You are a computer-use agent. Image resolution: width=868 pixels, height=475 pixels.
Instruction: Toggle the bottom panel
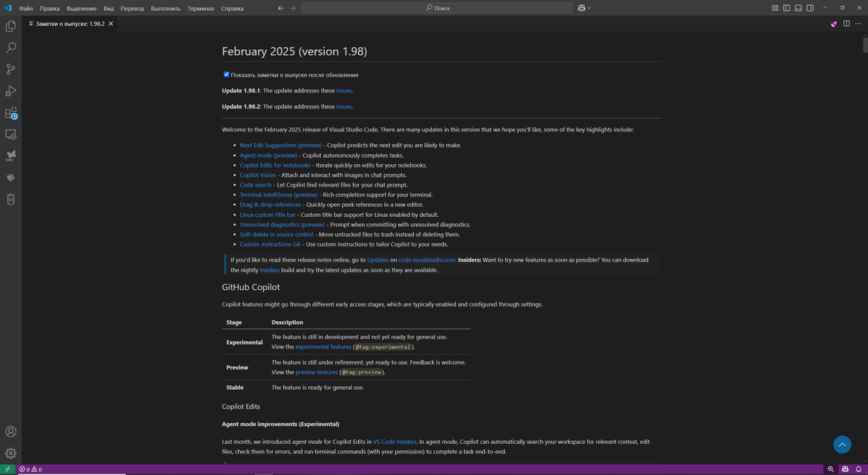point(799,8)
